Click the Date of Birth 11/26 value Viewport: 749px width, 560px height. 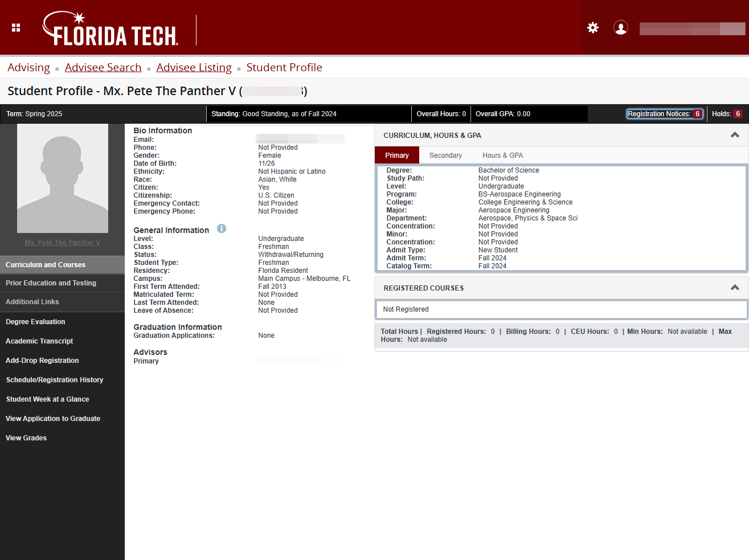point(267,163)
